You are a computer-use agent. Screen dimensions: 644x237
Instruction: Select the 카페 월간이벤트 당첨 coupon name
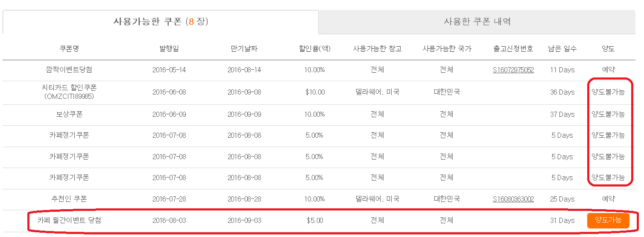click(69, 221)
